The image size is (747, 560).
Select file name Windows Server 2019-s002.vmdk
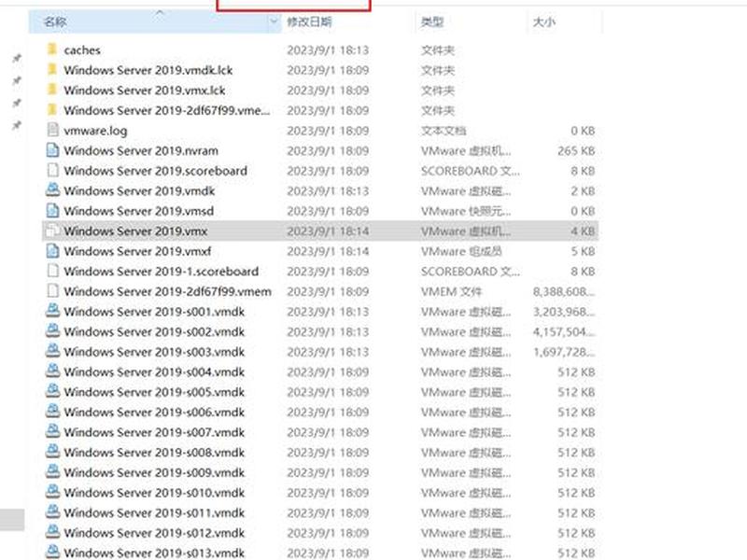pyautogui.click(x=154, y=331)
